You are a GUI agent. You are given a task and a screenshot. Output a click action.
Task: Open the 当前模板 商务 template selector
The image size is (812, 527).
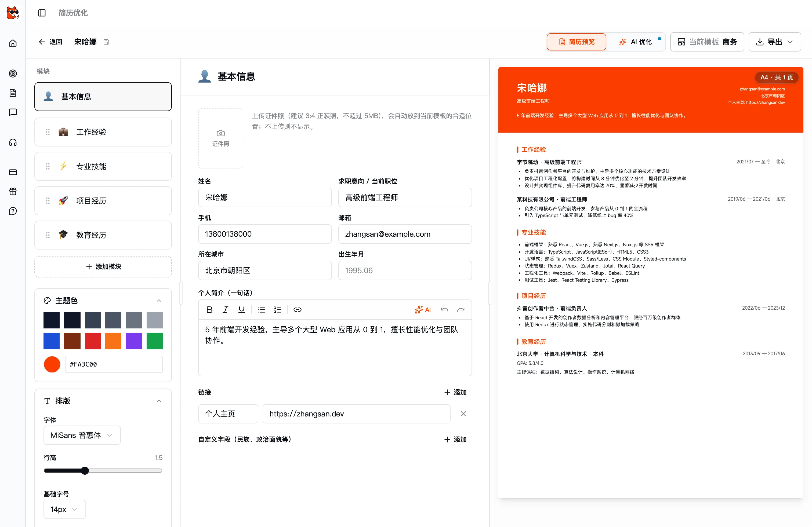coord(707,42)
